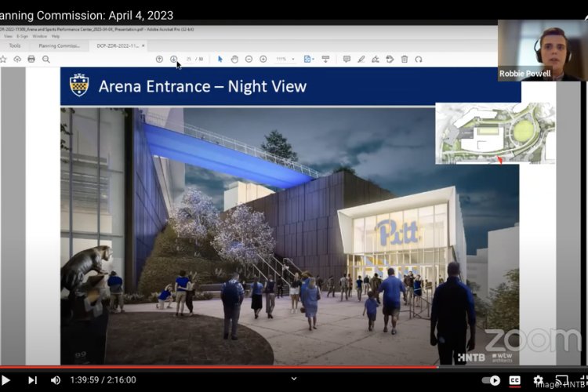Click the Sign pen tool icon

[376, 60]
